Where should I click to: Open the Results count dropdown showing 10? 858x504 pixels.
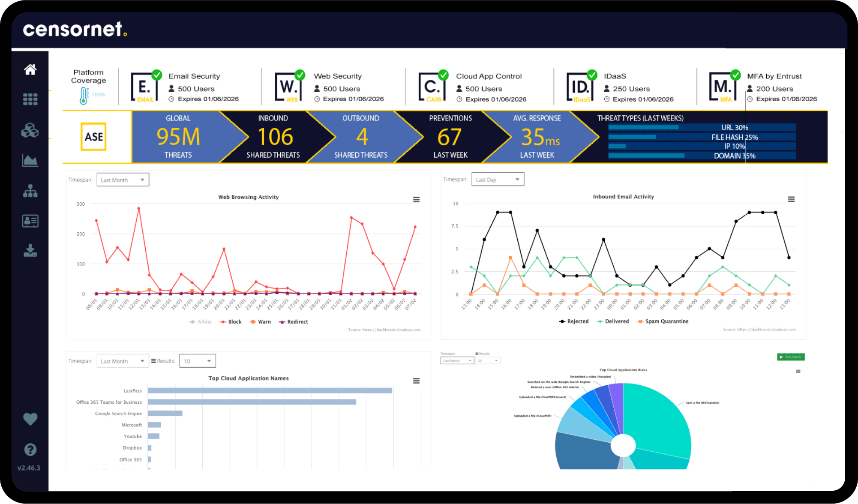(198, 361)
